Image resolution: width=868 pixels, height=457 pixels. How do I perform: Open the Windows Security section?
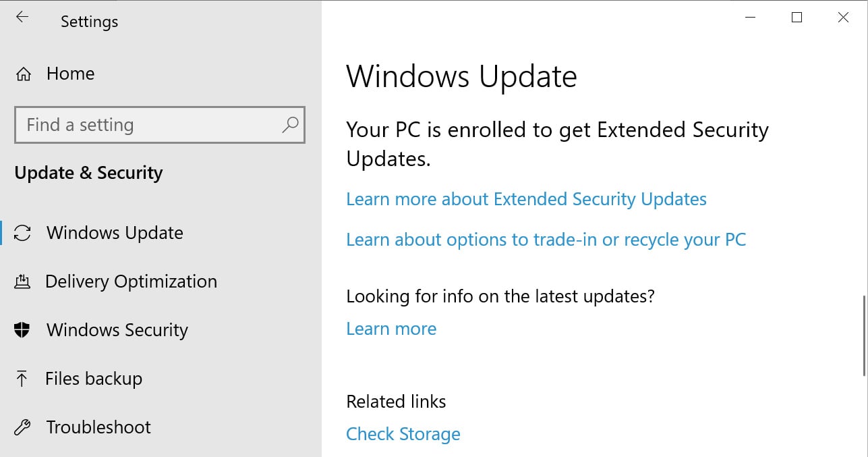point(117,329)
